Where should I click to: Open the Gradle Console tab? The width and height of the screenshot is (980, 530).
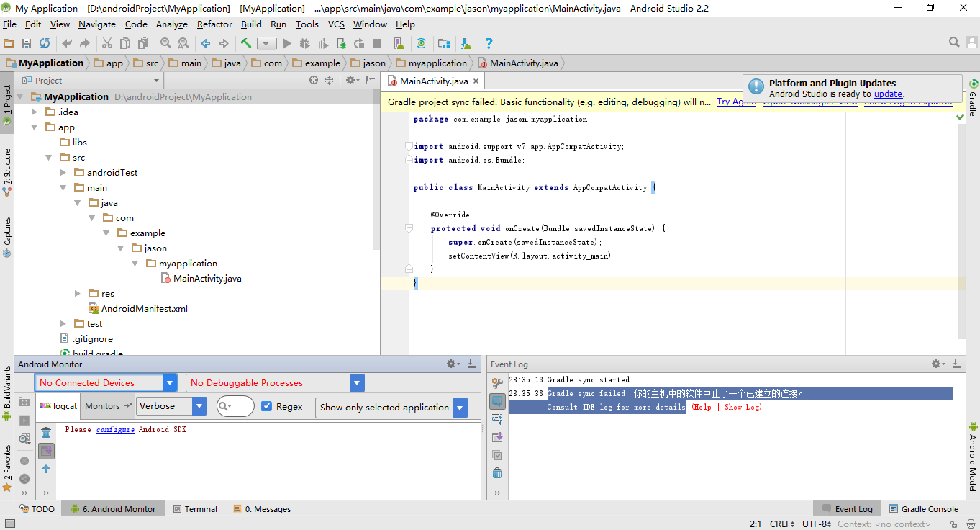(x=923, y=508)
